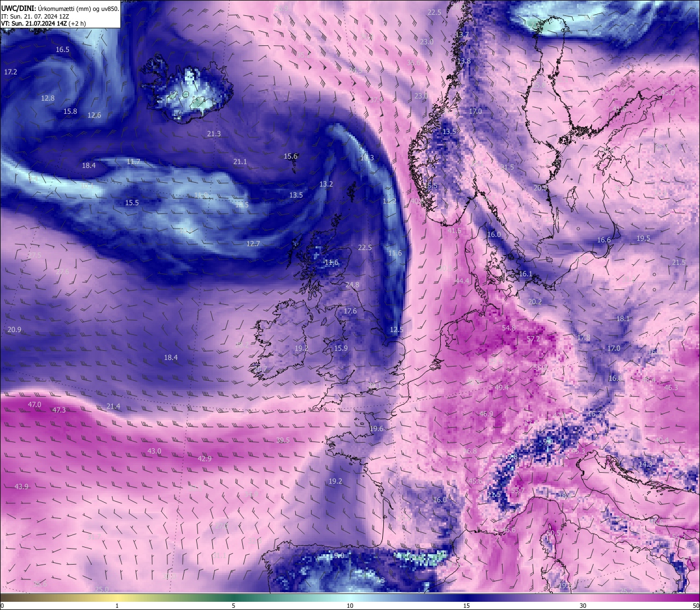Image resolution: width=700 pixels, height=610 pixels.
Task: Click the 11.7 value label
Action: tap(133, 162)
